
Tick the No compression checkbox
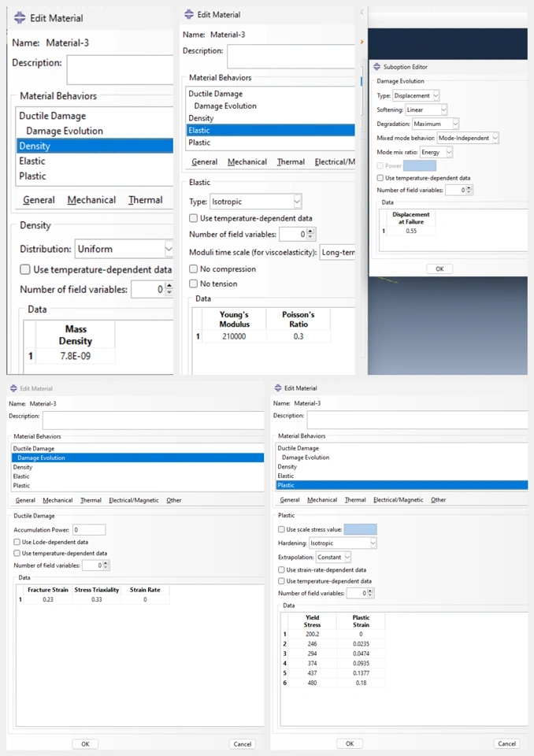pyautogui.click(x=194, y=269)
